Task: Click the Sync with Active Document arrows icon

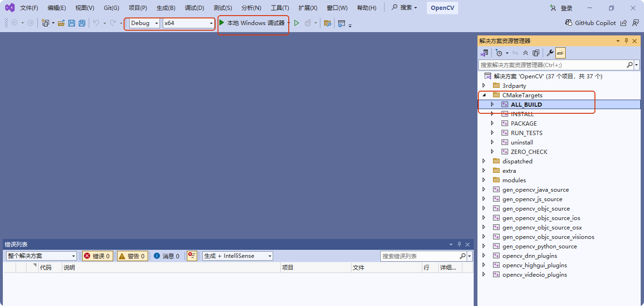Action: (515, 53)
